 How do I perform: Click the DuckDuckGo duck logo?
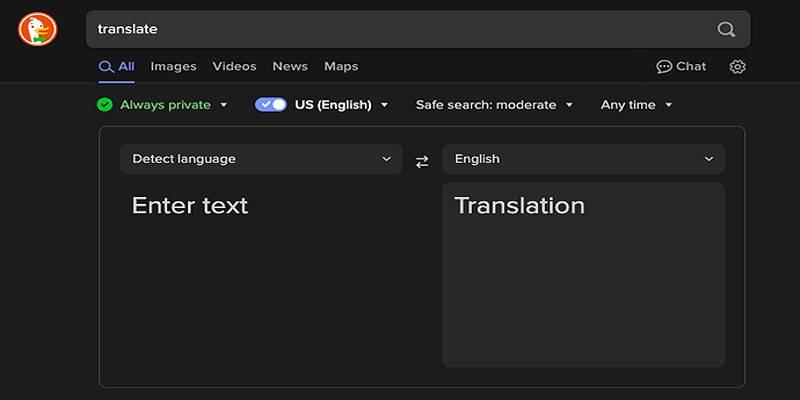click(37, 29)
